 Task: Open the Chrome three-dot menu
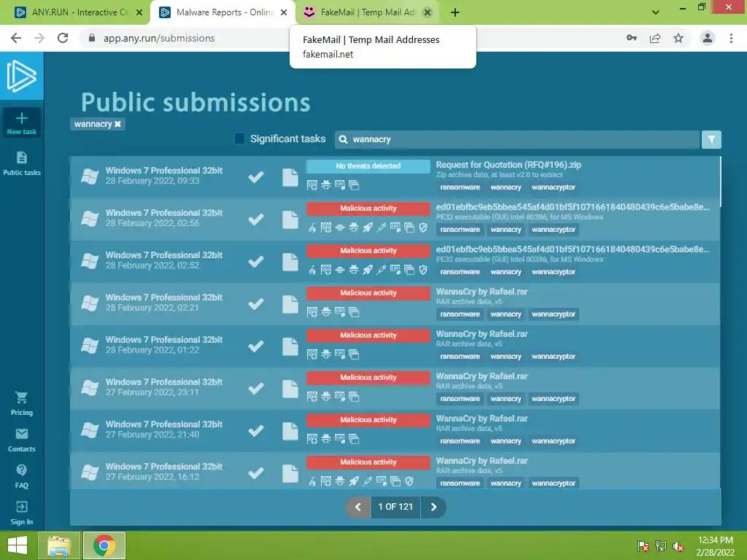731,38
